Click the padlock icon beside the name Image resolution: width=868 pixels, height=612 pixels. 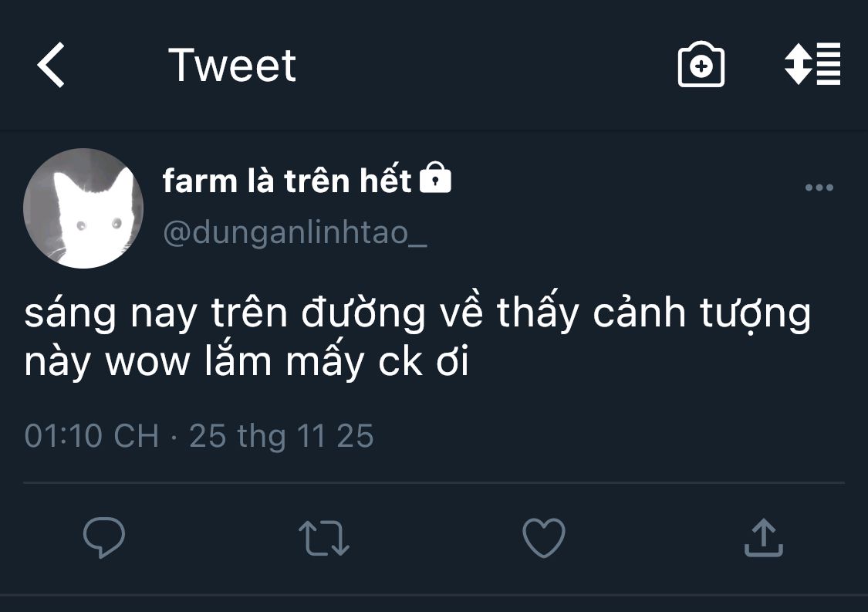[435, 178]
